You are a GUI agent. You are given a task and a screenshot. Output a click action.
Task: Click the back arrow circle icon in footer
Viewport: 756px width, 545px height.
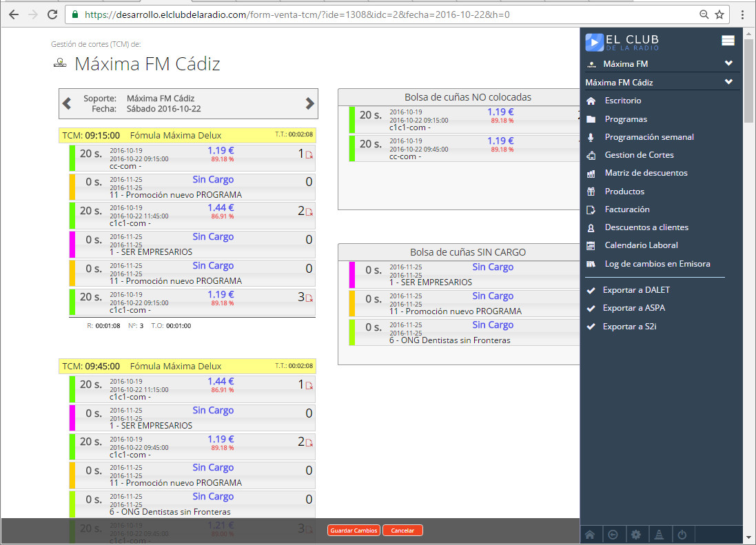point(613,535)
